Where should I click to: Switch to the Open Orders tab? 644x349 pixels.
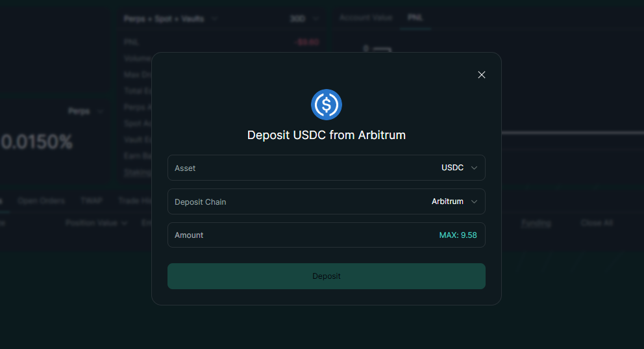41,201
